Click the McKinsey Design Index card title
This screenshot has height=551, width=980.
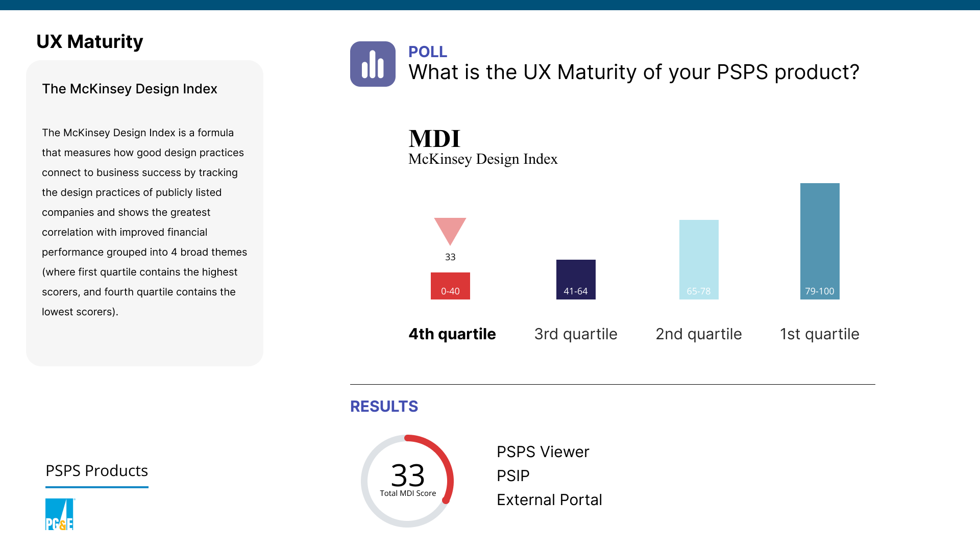click(130, 89)
